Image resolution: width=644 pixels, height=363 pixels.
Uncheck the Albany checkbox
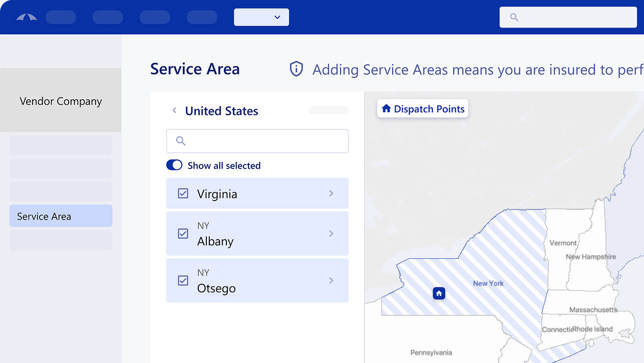tap(183, 234)
